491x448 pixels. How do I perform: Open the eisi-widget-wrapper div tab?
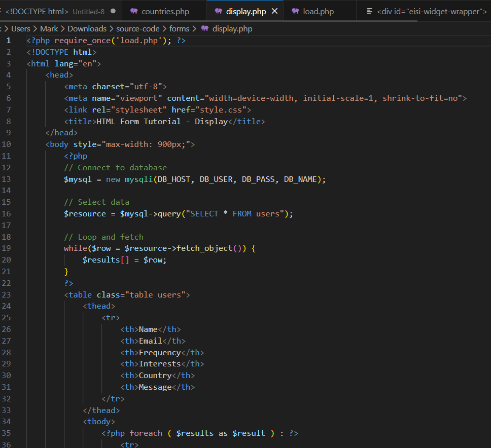tap(432, 12)
